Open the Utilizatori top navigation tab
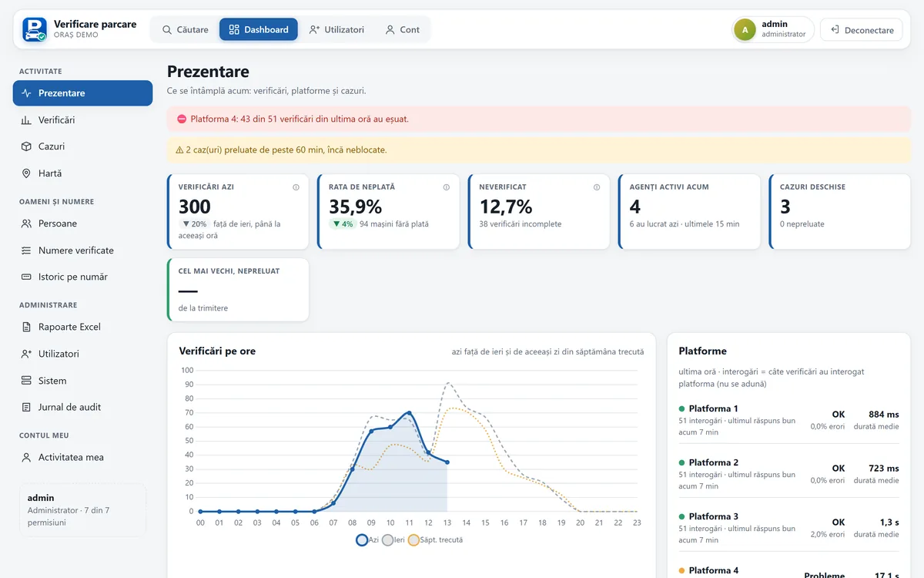 tap(336, 29)
